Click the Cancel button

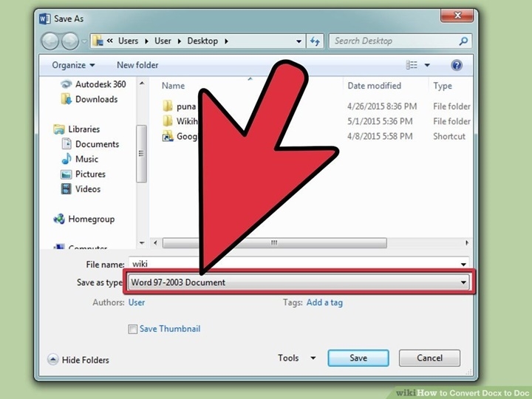pyautogui.click(x=429, y=358)
